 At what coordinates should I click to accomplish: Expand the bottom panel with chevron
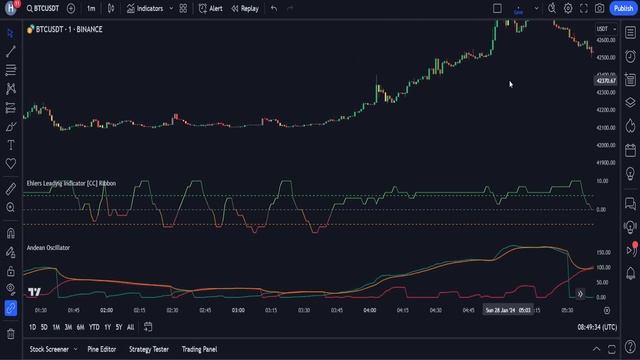pos(596,349)
